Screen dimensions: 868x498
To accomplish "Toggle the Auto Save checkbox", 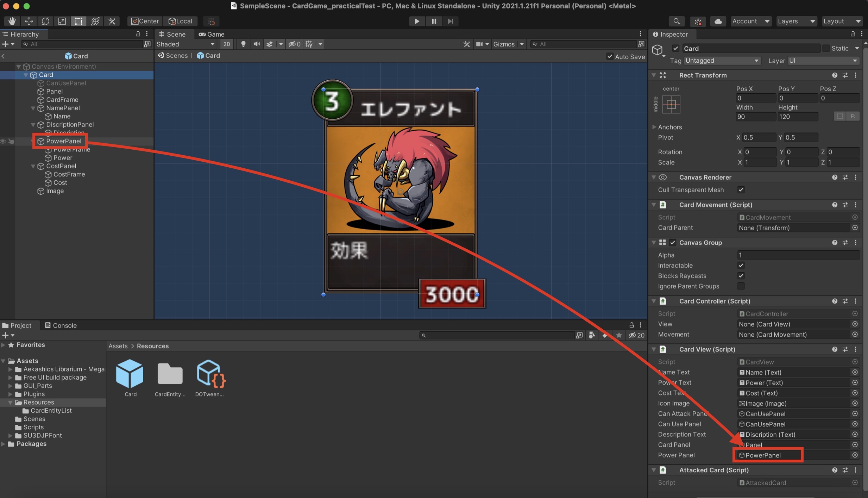I will (610, 56).
